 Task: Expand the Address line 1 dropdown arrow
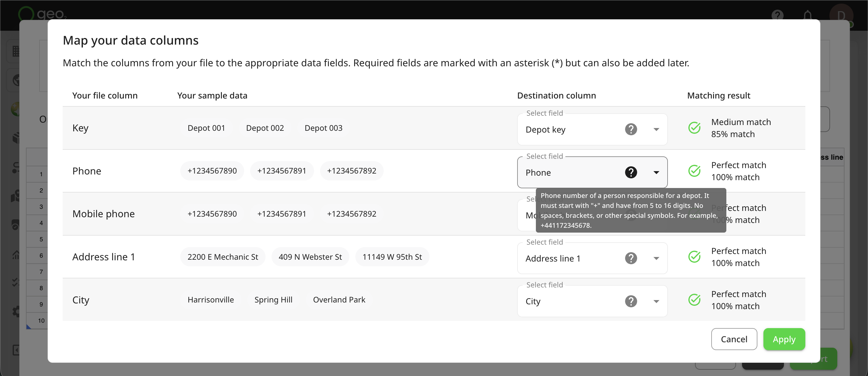[x=656, y=258]
